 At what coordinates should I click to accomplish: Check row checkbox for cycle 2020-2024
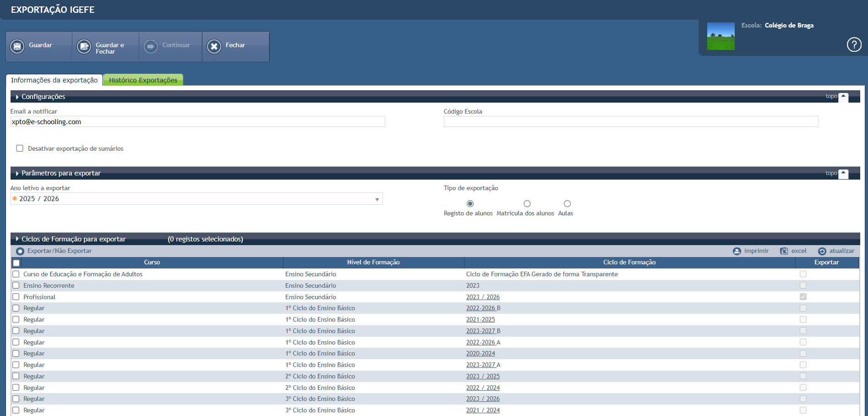coord(16,354)
